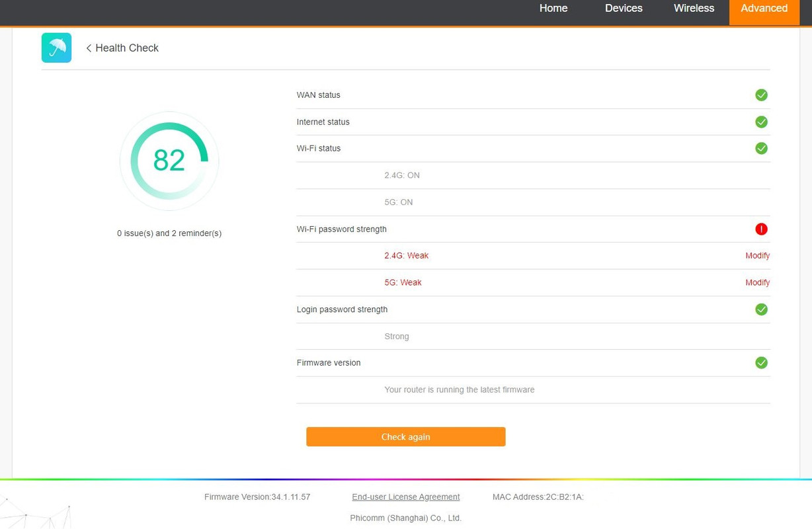Click the '0 issue(s) and 2 reminder(s)' text

click(x=169, y=233)
